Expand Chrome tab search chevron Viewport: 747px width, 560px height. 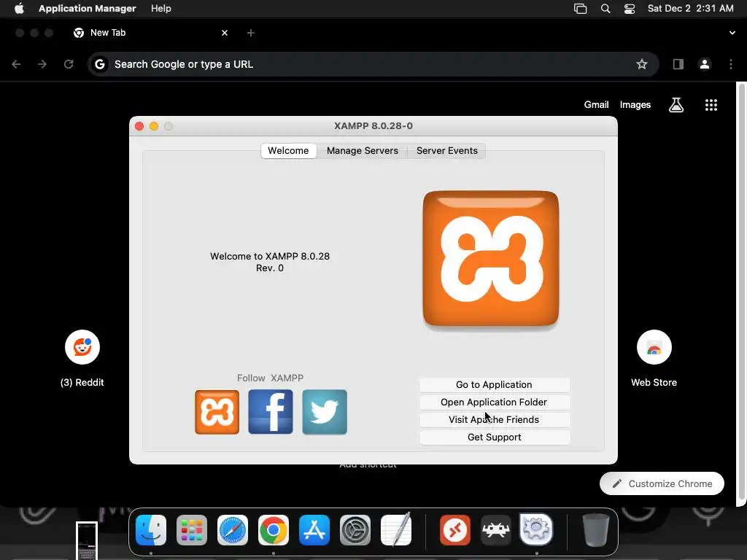click(x=732, y=33)
